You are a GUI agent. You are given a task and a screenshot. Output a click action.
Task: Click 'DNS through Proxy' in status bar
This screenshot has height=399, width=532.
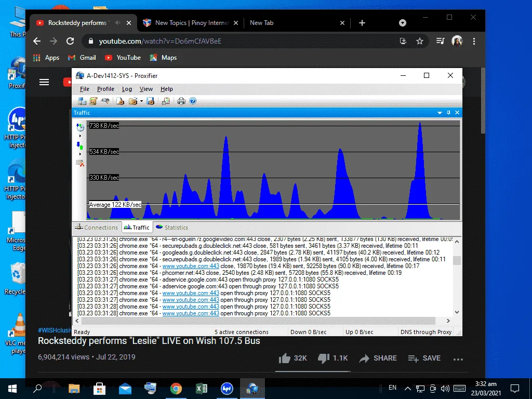coord(426,332)
